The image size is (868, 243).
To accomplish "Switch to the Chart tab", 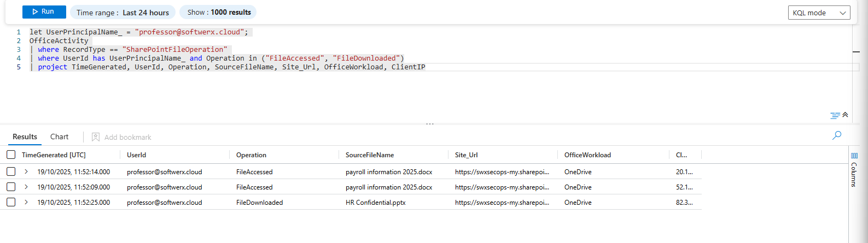I will (x=59, y=137).
